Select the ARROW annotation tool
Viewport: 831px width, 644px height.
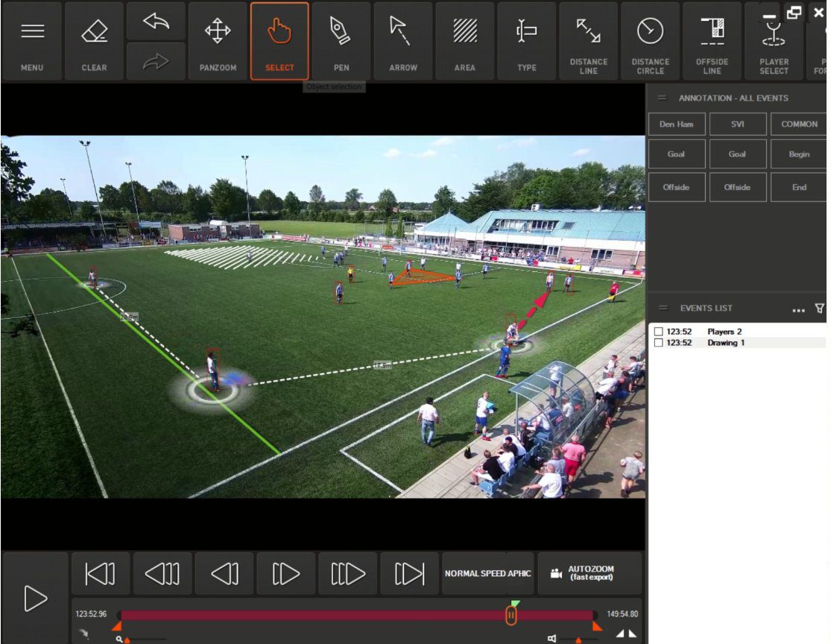click(403, 41)
